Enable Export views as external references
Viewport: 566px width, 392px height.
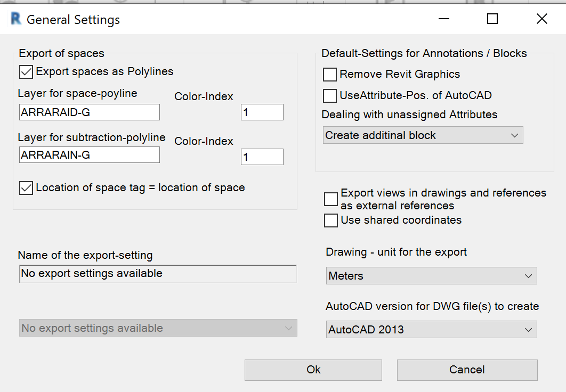(331, 199)
